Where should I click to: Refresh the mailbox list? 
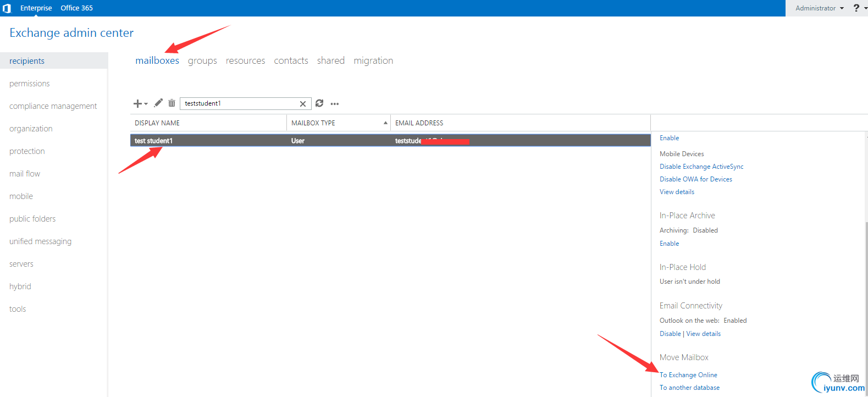click(x=319, y=103)
